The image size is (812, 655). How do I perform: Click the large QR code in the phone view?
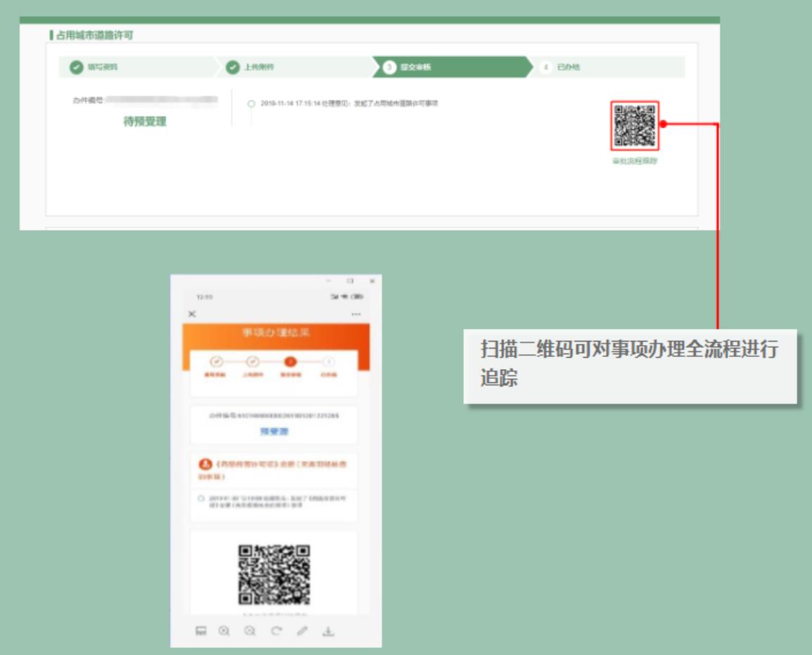click(274, 574)
